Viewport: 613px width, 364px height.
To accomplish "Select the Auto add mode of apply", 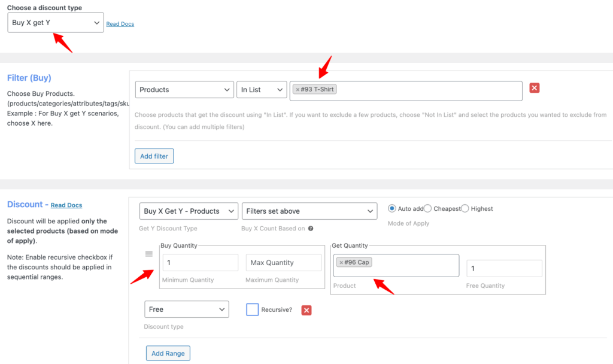I will [x=392, y=208].
